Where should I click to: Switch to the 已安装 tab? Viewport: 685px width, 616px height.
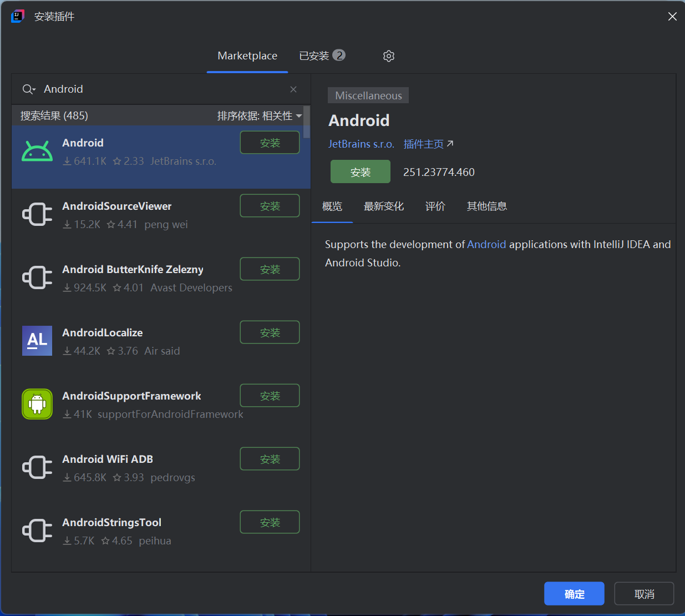322,56
